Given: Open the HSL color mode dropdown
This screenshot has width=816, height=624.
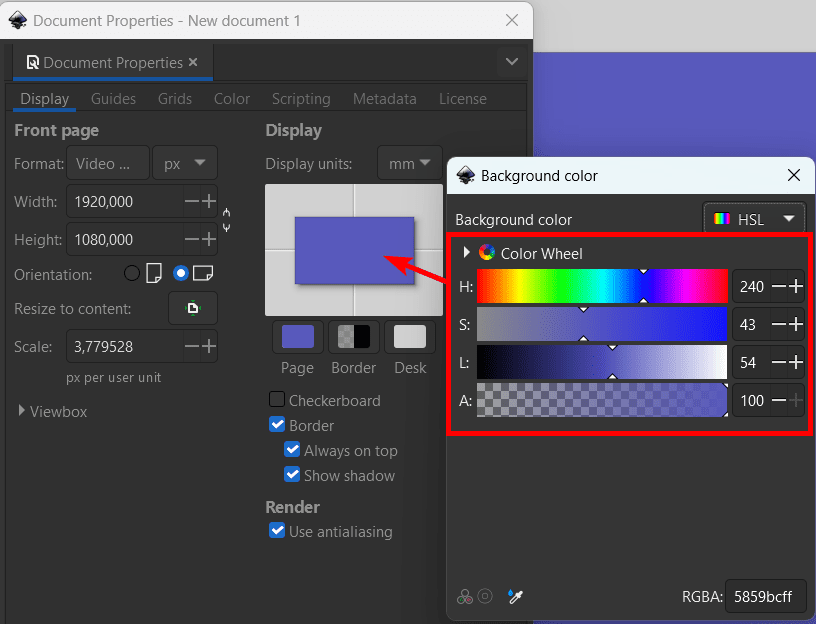Looking at the screenshot, I should click(x=754, y=219).
